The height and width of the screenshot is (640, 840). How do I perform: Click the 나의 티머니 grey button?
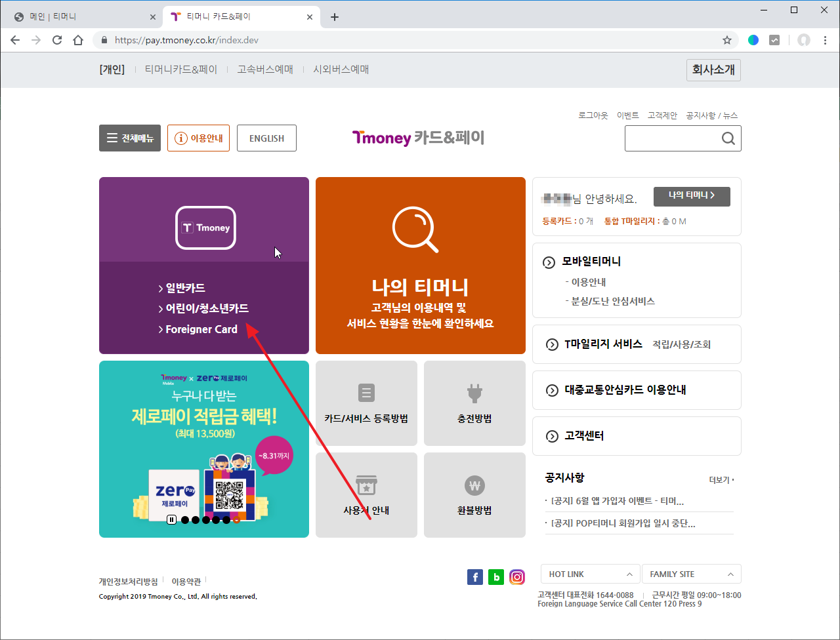pos(692,196)
